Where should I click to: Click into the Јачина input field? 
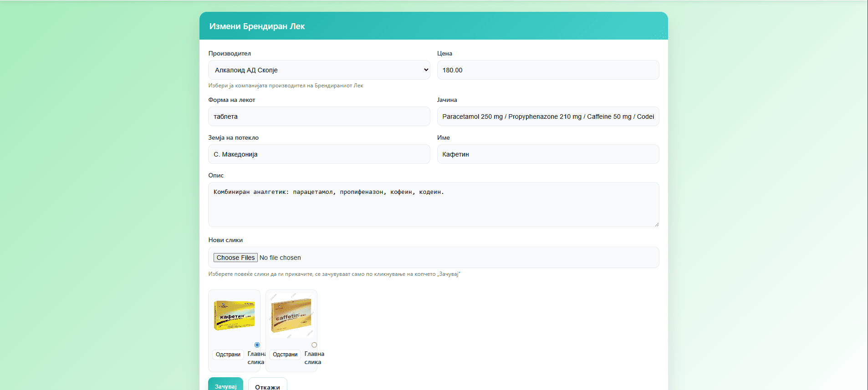click(x=548, y=116)
